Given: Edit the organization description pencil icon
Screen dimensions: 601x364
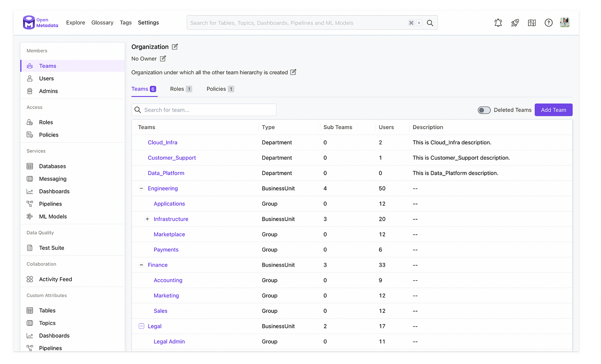Looking at the screenshot, I should [293, 72].
